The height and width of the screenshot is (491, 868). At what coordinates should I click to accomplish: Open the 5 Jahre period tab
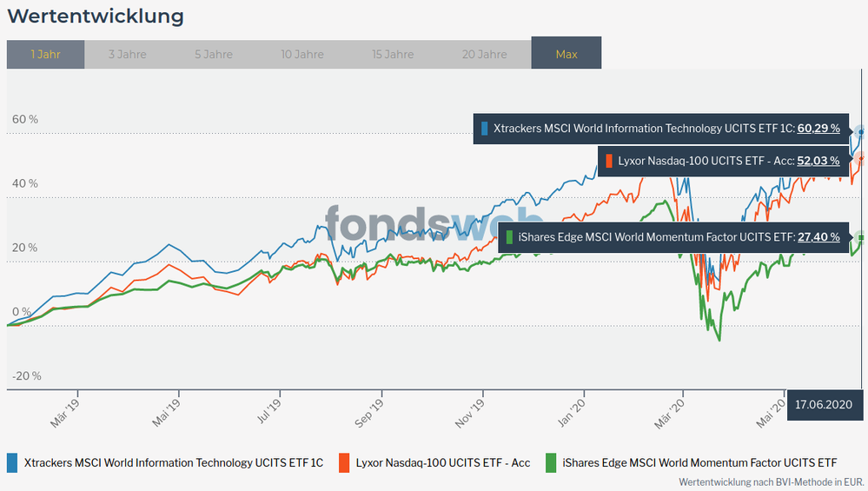(x=213, y=54)
